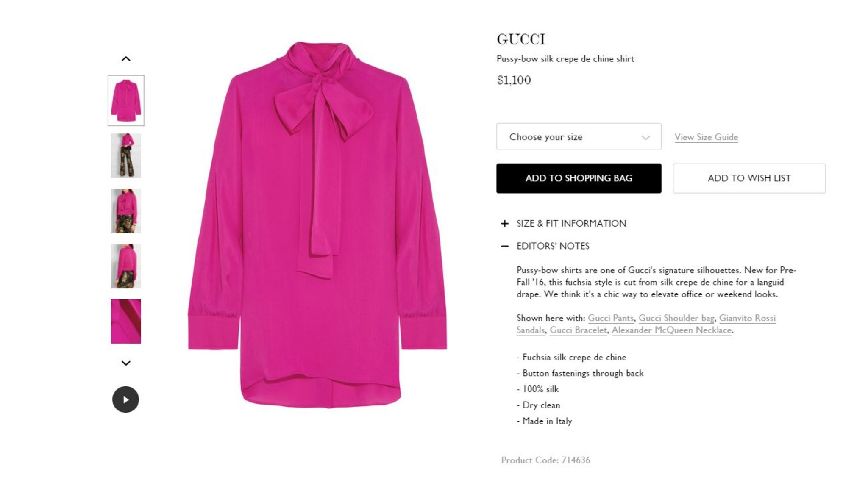
Task: Click Add to Shopping Bag
Action: (579, 178)
